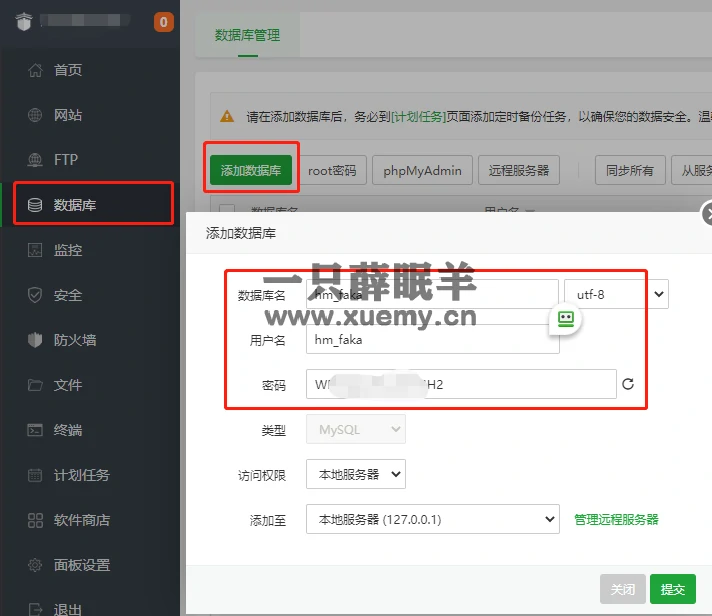Image resolution: width=712 pixels, height=616 pixels.
Task: Open the 防火墙 firewall label
Action: [75, 340]
